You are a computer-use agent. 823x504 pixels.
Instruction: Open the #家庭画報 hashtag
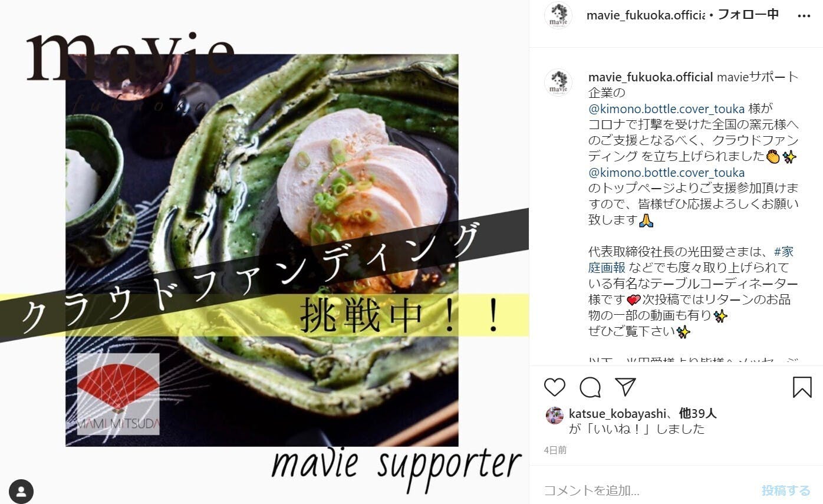point(691,260)
